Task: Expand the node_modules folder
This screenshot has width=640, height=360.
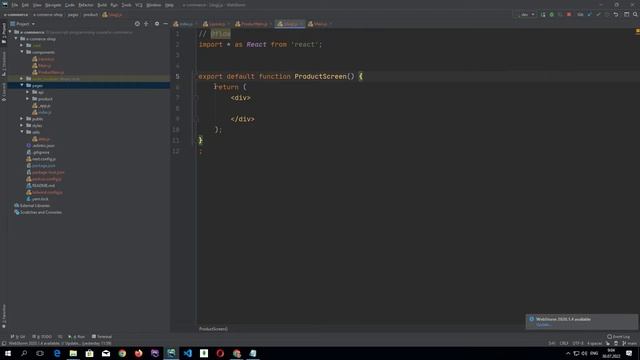Action: (x=22, y=78)
